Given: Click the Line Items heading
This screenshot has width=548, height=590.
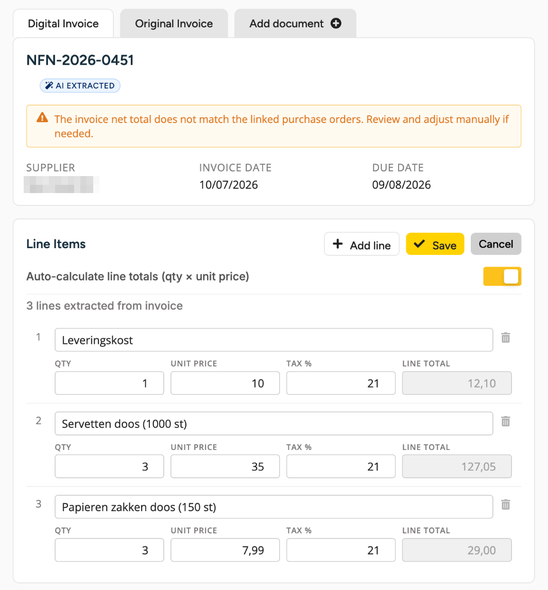Looking at the screenshot, I should [56, 244].
